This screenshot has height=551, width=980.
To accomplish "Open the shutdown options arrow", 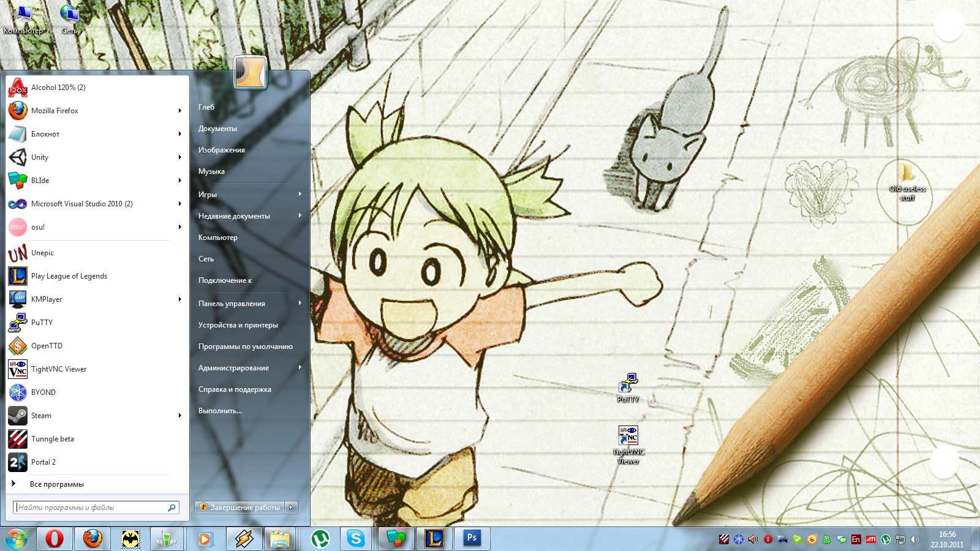I will click(292, 508).
